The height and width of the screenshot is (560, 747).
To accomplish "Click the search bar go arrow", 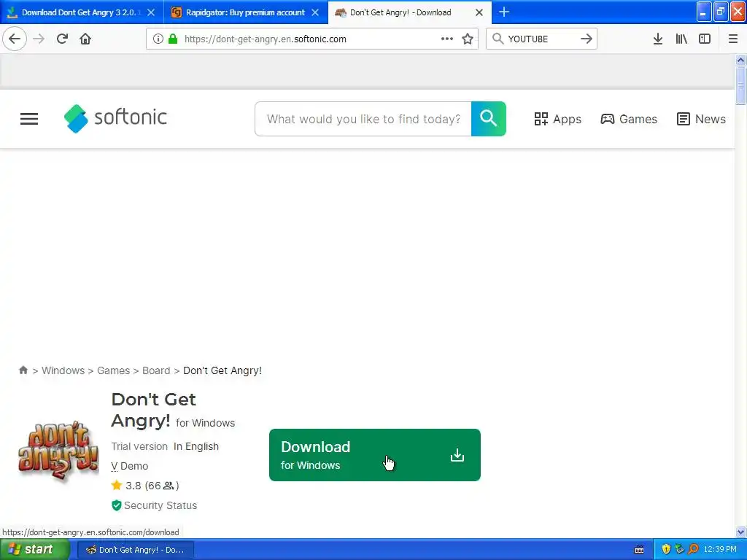I will click(x=586, y=39).
